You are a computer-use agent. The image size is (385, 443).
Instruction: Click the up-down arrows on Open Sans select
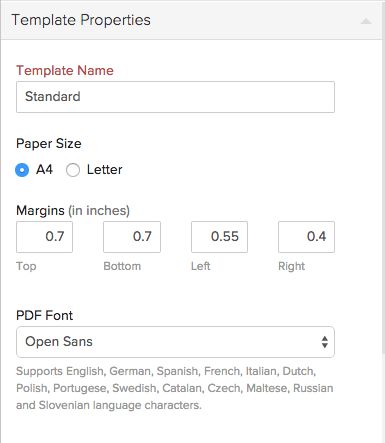tap(325, 342)
